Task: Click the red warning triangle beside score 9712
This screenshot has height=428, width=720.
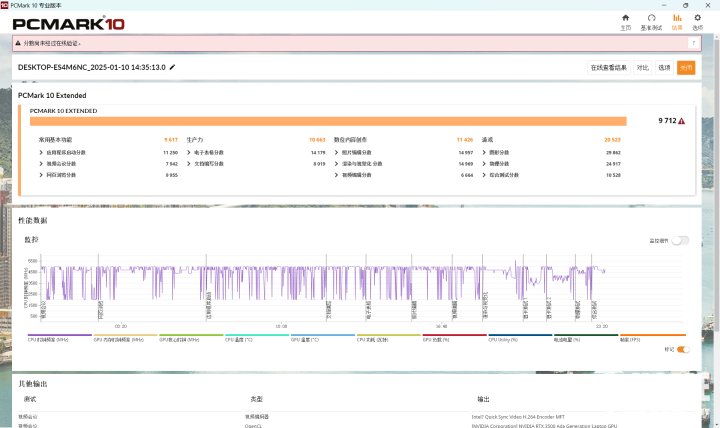Action: click(x=682, y=121)
